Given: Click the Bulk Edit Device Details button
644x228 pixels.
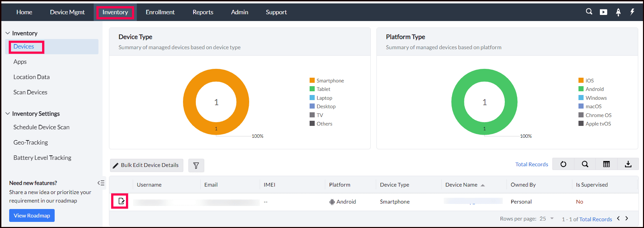Looking at the screenshot, I should coord(146,165).
